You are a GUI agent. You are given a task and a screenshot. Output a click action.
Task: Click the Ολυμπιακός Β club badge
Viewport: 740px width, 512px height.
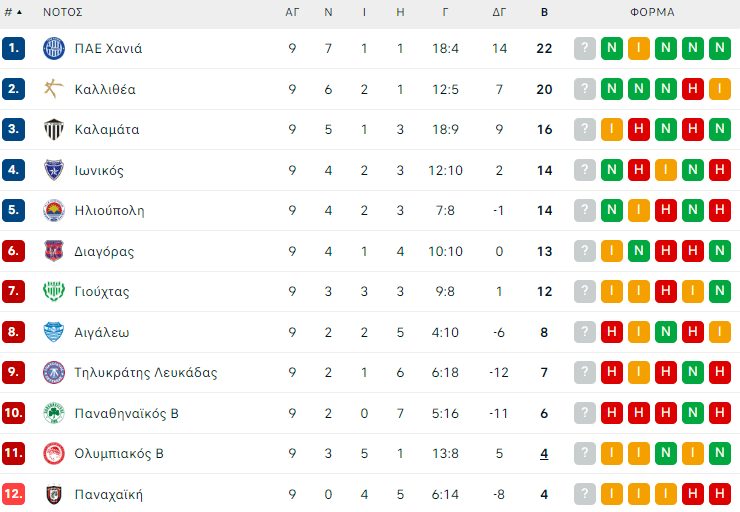54,453
